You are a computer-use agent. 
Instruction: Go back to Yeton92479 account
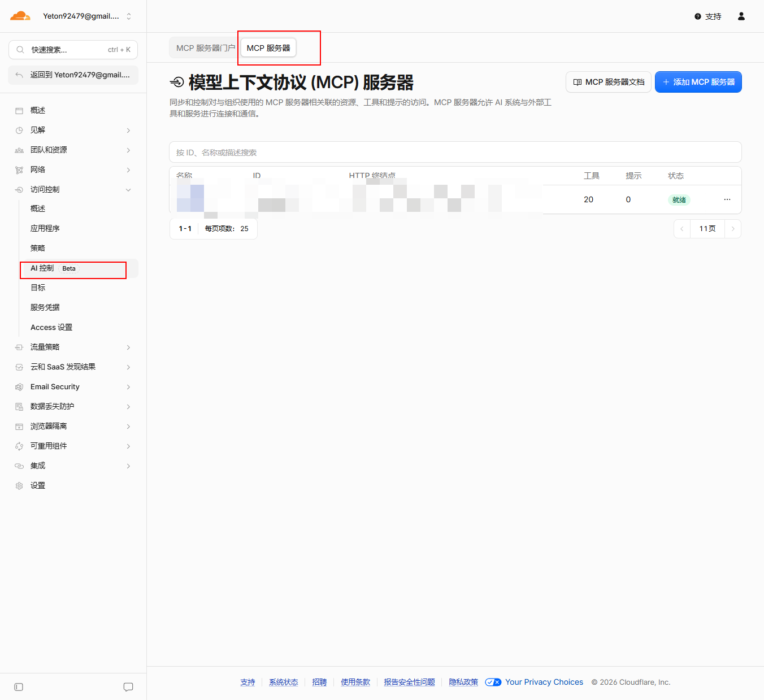73,75
